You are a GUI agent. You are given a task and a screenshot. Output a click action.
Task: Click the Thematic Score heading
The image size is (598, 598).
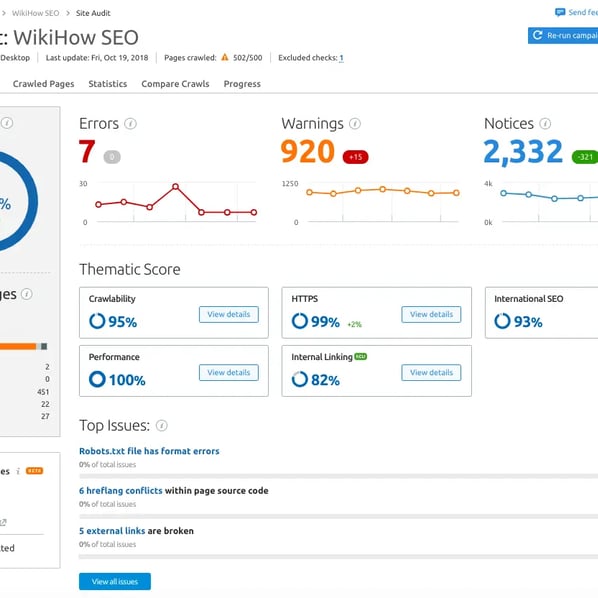tap(130, 269)
